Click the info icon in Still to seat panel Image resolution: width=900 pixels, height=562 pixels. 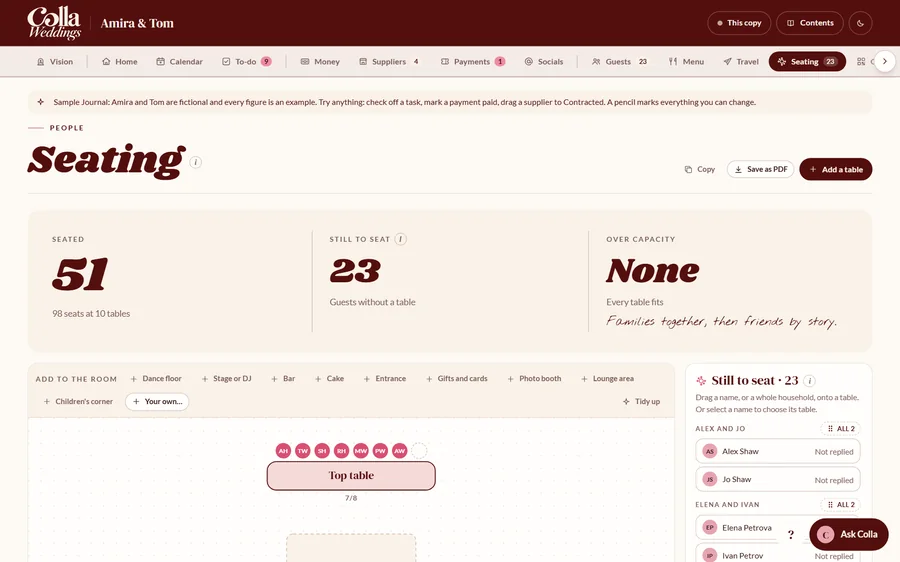coord(809,381)
